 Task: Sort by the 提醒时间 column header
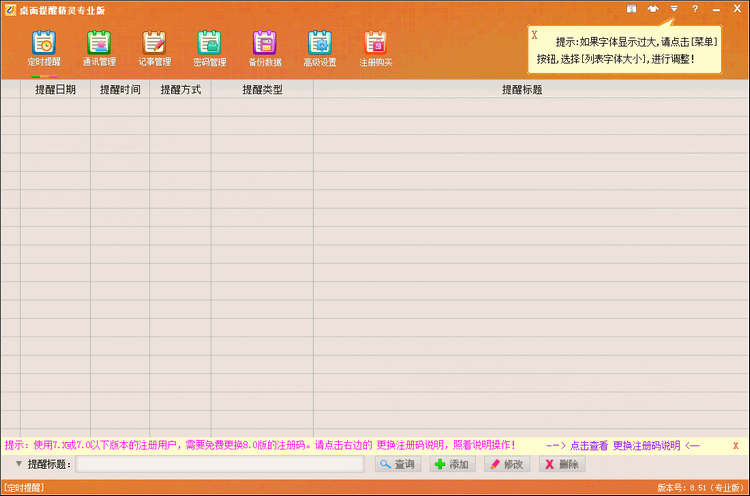(120, 89)
